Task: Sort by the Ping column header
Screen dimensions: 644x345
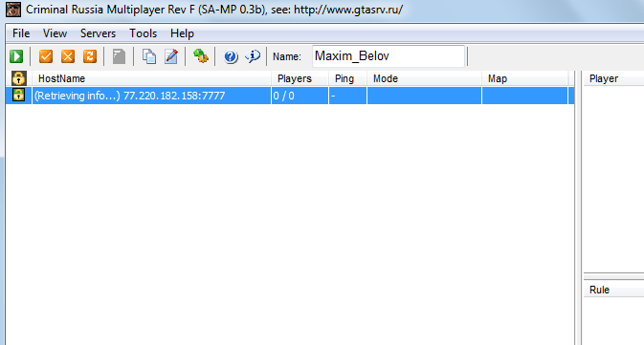Action: tap(347, 78)
